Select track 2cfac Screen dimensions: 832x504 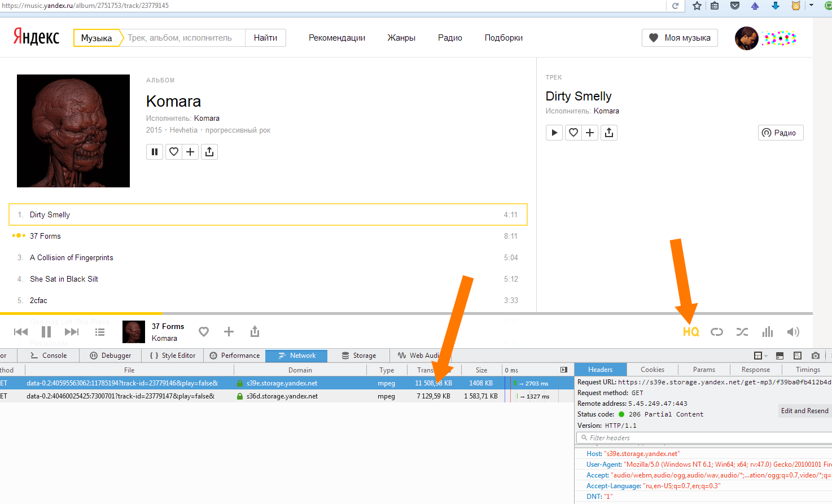pos(268,300)
